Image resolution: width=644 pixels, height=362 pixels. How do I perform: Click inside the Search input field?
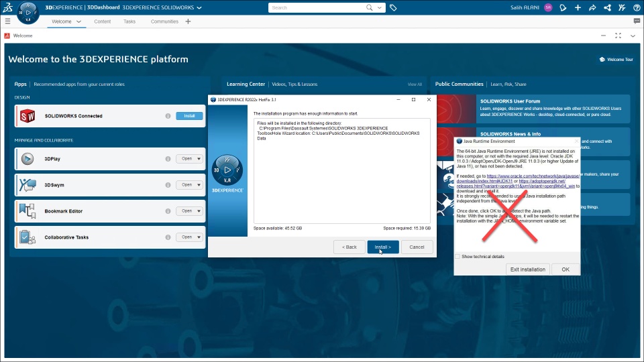(x=316, y=7)
